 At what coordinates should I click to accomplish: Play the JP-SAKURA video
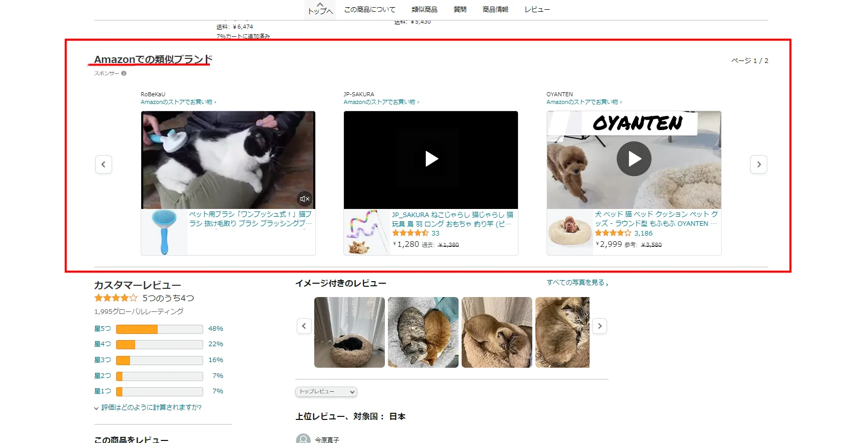click(431, 159)
